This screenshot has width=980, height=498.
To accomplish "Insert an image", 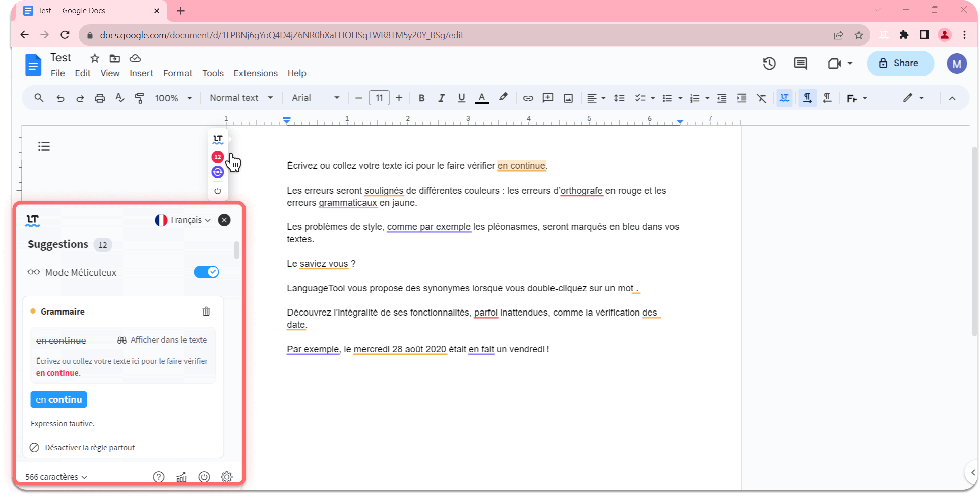I will (568, 98).
